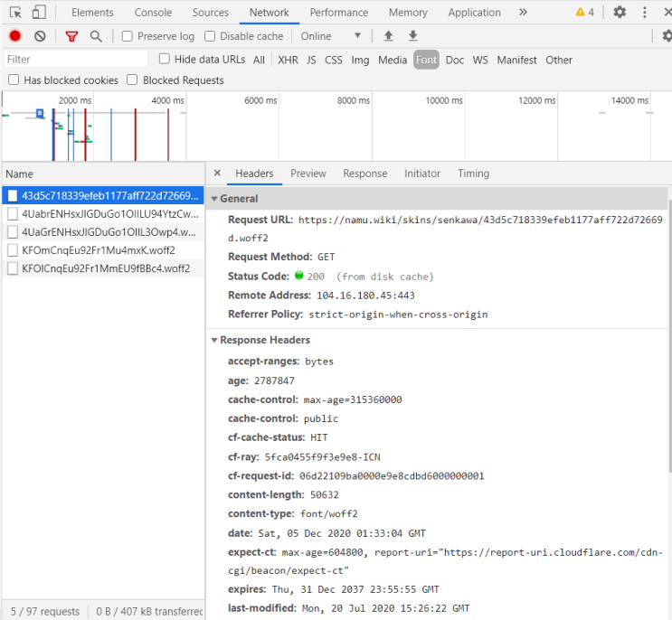
Task: Show the Preview tab of the request
Action: pos(308,174)
